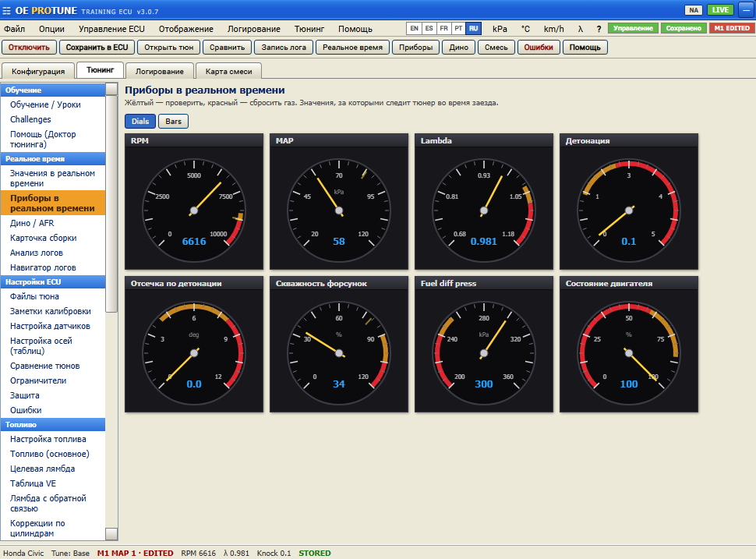756x559 pixels.
Task: Toggle the km/h speed unit
Action: (553, 29)
